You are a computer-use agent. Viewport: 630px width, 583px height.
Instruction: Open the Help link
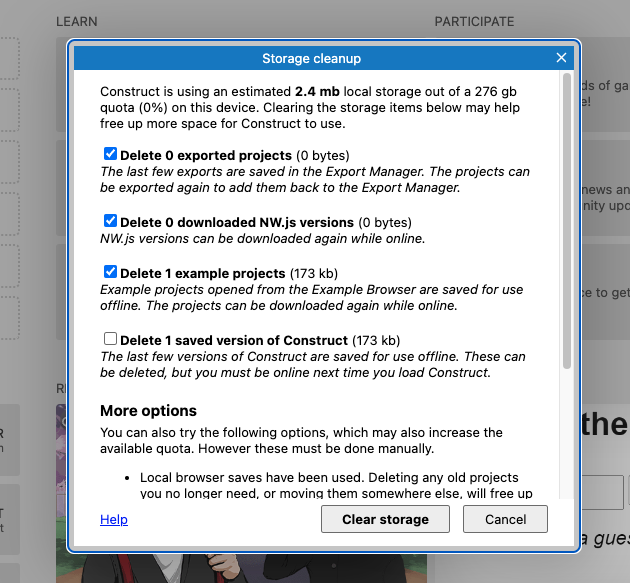pyautogui.click(x=114, y=520)
